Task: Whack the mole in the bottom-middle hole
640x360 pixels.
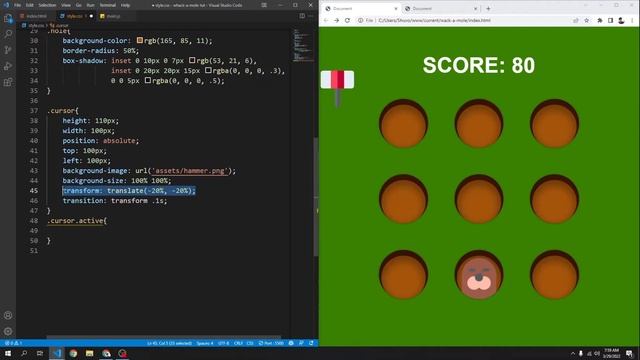Action: pos(479,278)
